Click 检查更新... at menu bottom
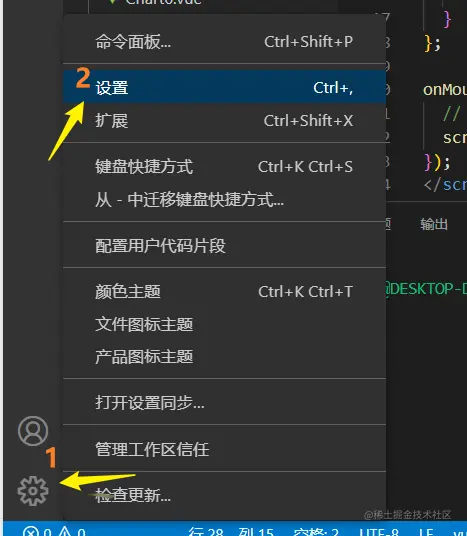This screenshot has height=536, width=467. (225, 495)
